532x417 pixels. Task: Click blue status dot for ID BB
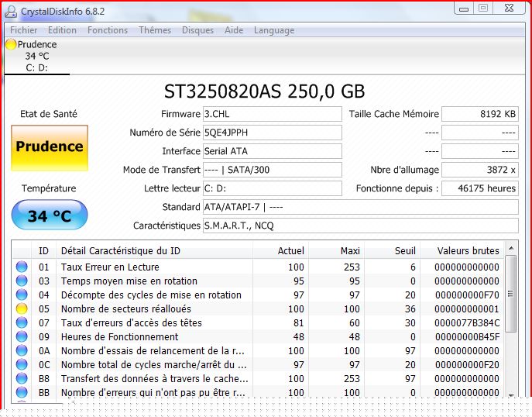[22, 392]
